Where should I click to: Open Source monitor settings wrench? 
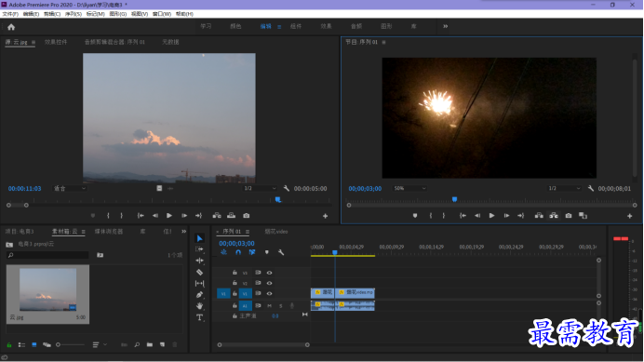coord(287,188)
